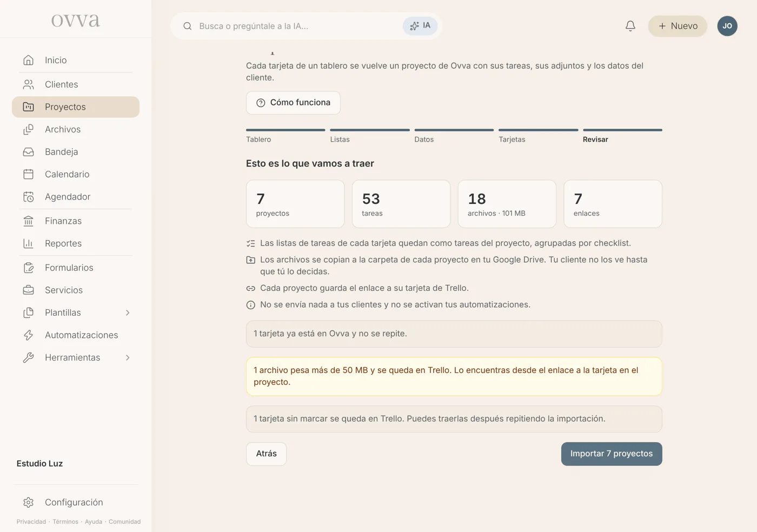Go to the Datos step
Screen dimensions: 757x532
(x=454, y=136)
